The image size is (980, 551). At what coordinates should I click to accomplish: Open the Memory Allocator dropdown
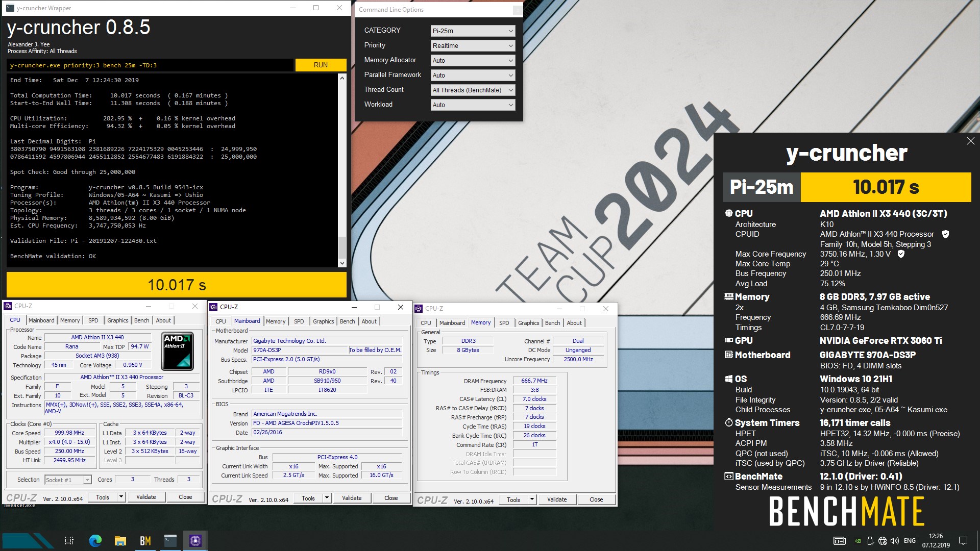[x=473, y=60]
